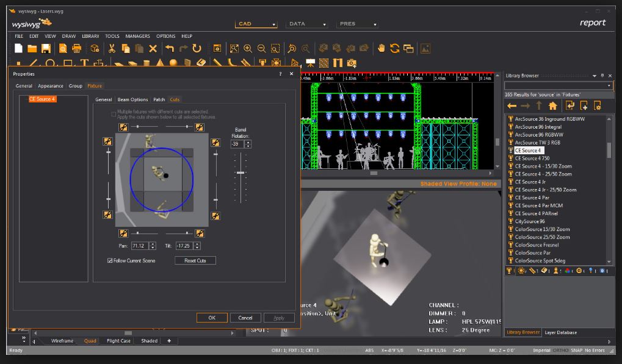Go to Library Browser home
Viewport: 622px width, 364px height.
click(552, 105)
